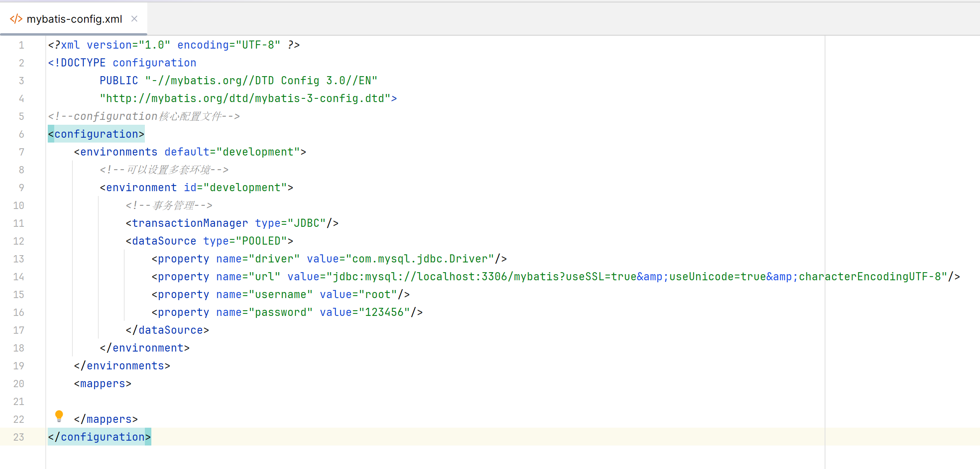Image resolution: width=980 pixels, height=469 pixels.
Task: Place the cursor on empty line 21
Action: click(243, 401)
